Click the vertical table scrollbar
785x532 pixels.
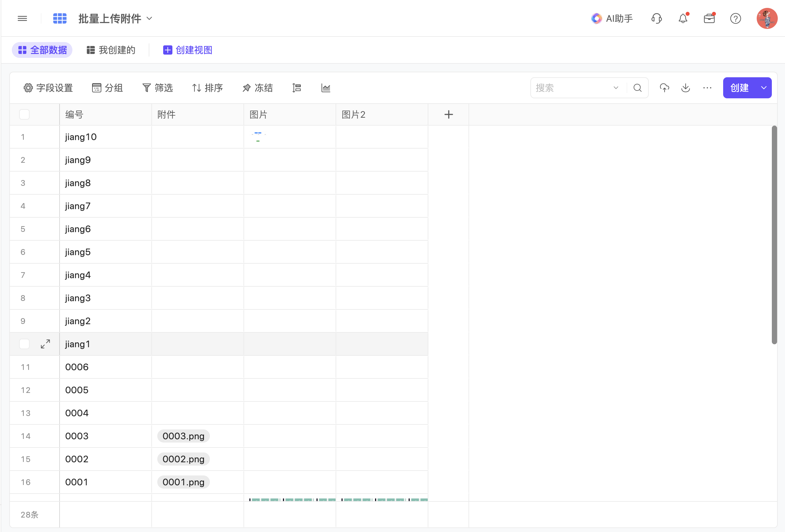click(774, 235)
